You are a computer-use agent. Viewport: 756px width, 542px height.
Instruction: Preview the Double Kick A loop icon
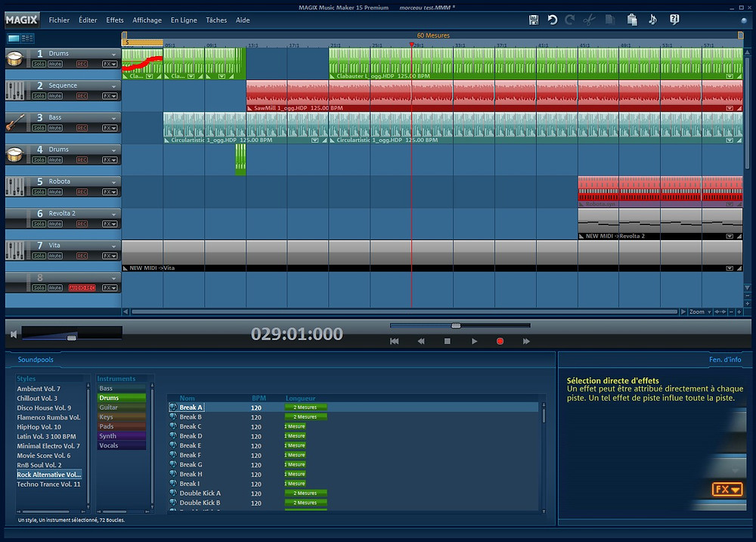173,494
